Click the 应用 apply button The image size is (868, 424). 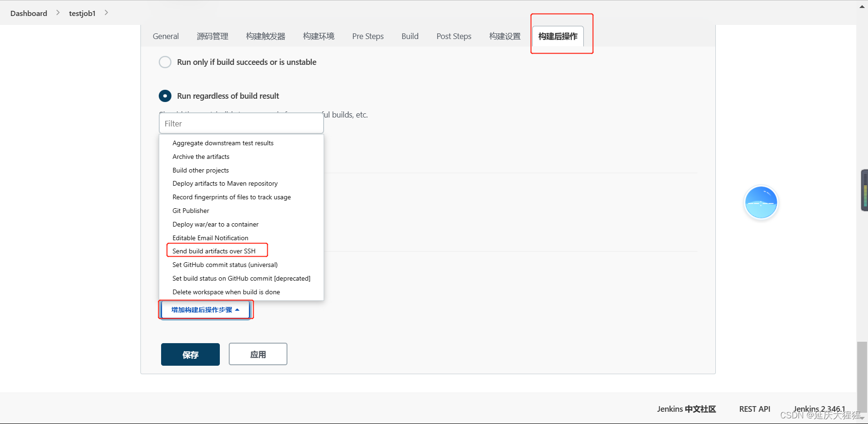[258, 354]
